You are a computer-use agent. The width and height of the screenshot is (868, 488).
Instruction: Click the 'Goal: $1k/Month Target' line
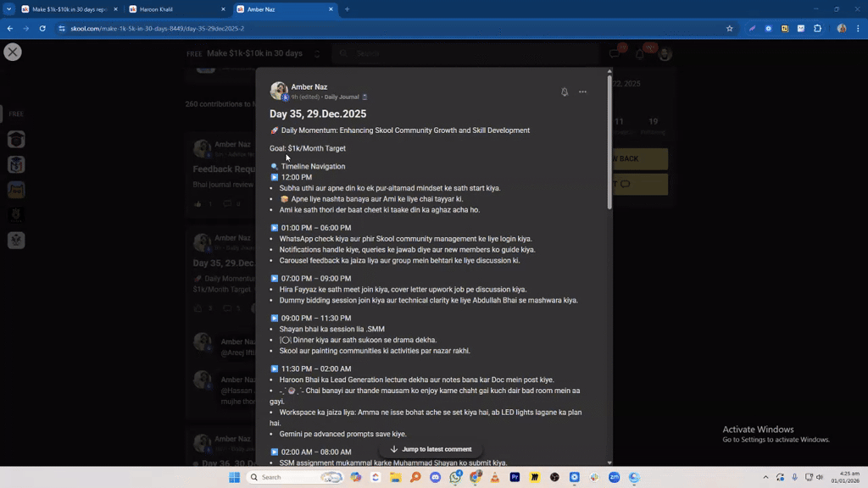[x=307, y=148]
